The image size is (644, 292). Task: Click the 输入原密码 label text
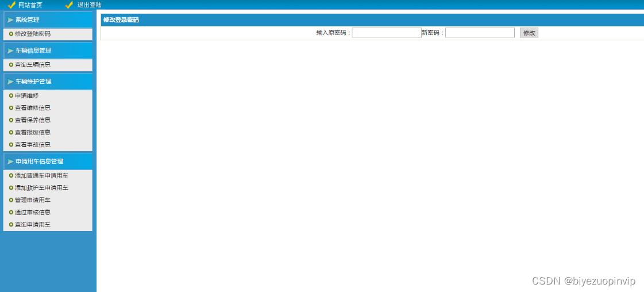(x=334, y=33)
